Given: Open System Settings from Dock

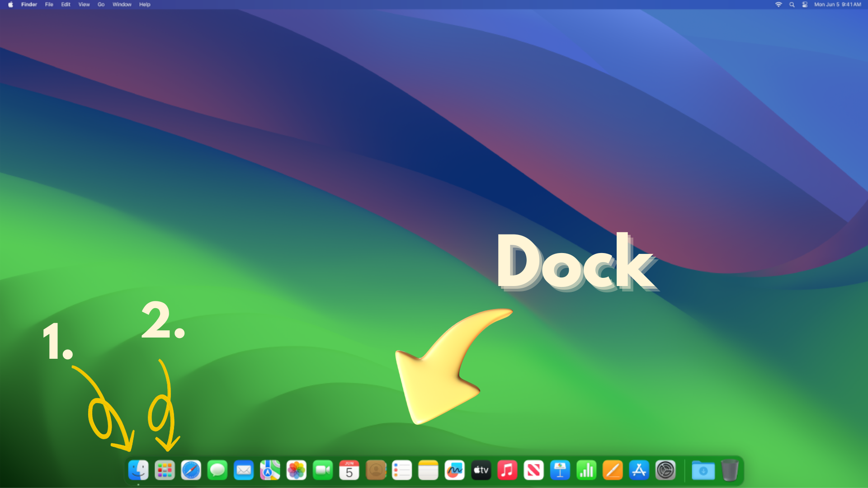Looking at the screenshot, I should 665,470.
